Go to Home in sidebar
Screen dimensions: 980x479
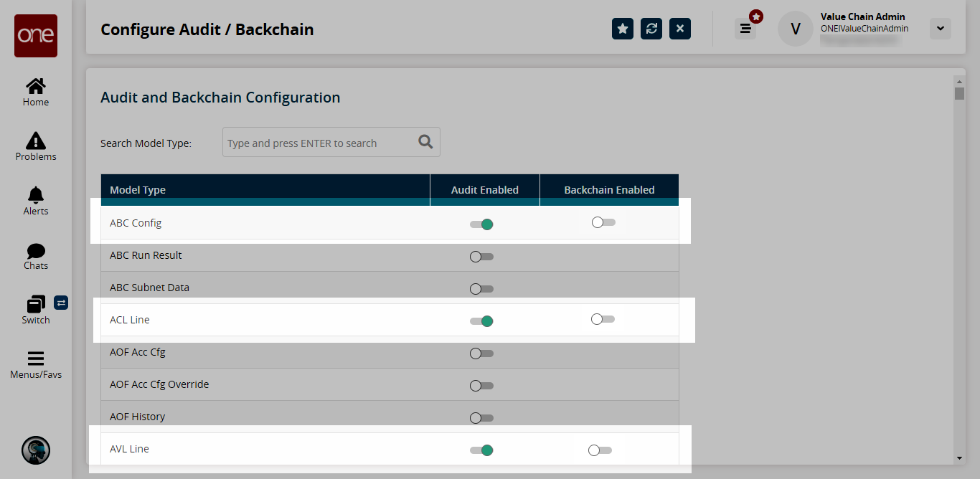click(36, 93)
